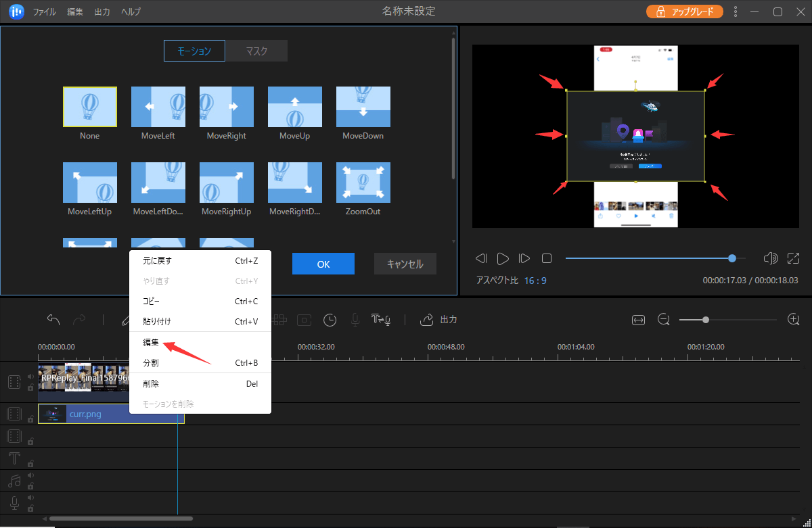Open the three-dot menu in the title bar
812x528 pixels.
pos(735,11)
